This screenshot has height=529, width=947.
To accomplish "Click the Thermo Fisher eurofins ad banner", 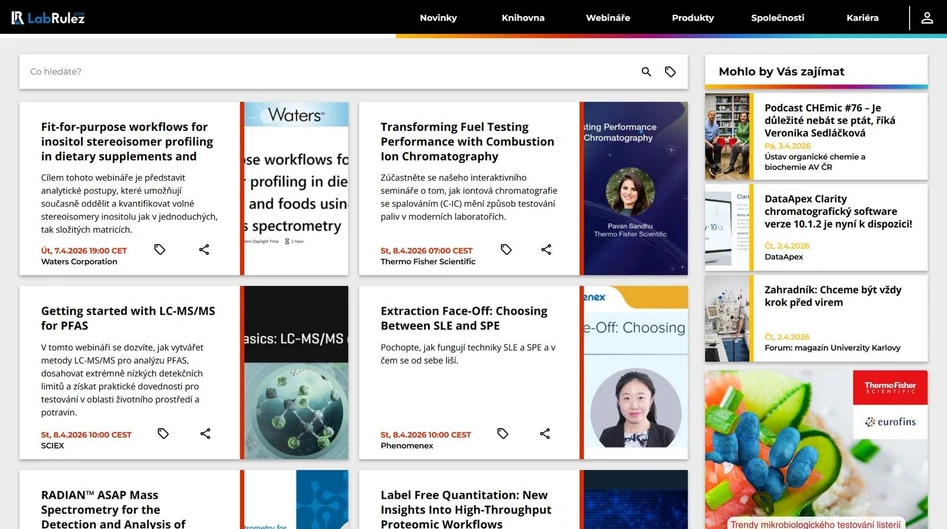I will pyautogui.click(x=816, y=449).
